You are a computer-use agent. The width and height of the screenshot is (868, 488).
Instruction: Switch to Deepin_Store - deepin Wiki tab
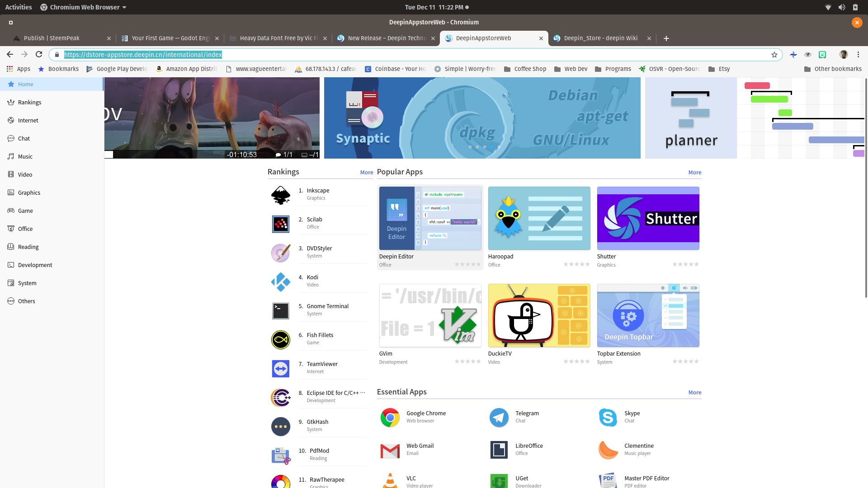click(x=600, y=38)
